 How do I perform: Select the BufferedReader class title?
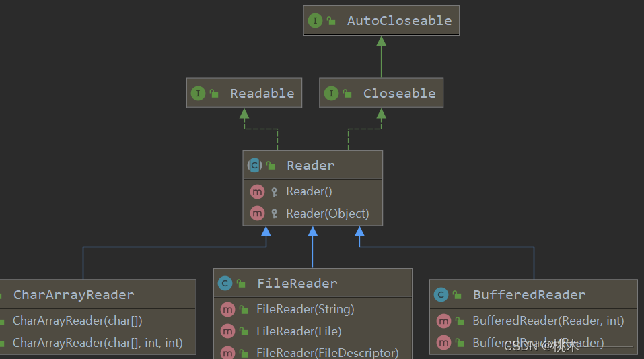529,294
